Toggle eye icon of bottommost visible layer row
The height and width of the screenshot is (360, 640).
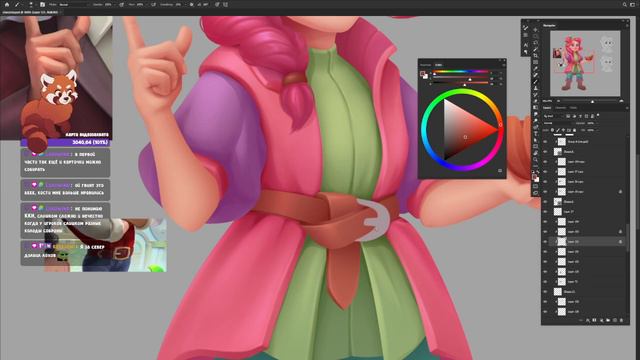[x=545, y=311]
